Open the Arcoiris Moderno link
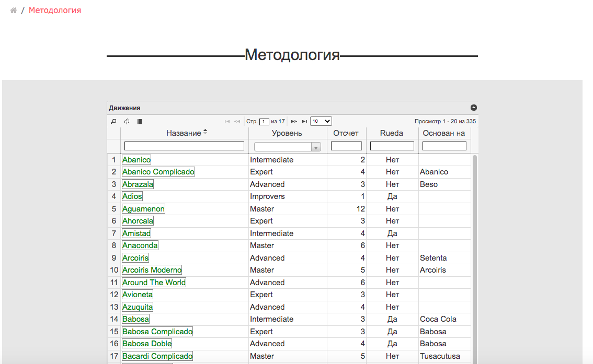Viewport: 593px width, 364px height. pos(152,270)
